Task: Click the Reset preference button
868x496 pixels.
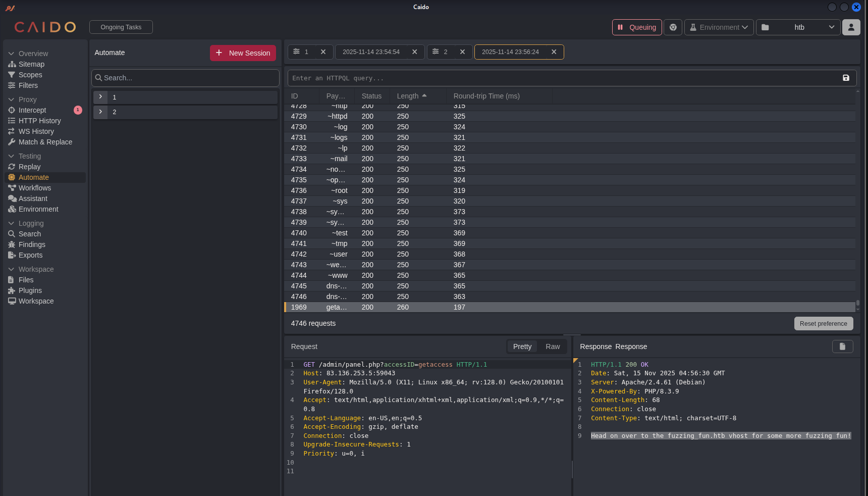Action: 823,324
